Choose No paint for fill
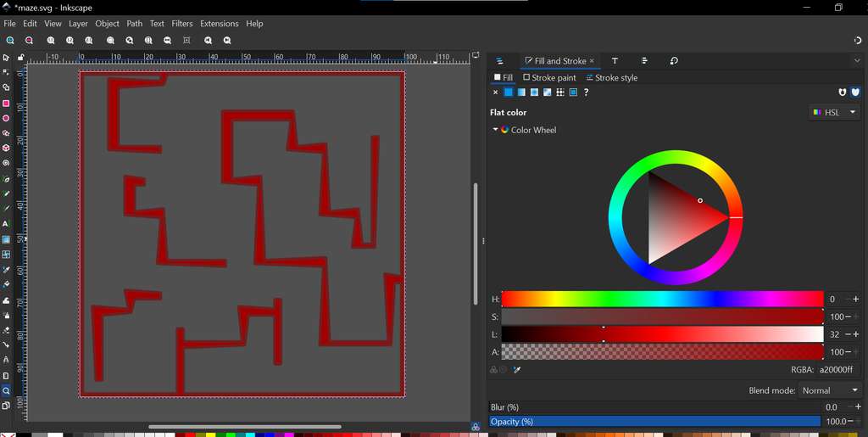868x437 pixels. (x=495, y=92)
